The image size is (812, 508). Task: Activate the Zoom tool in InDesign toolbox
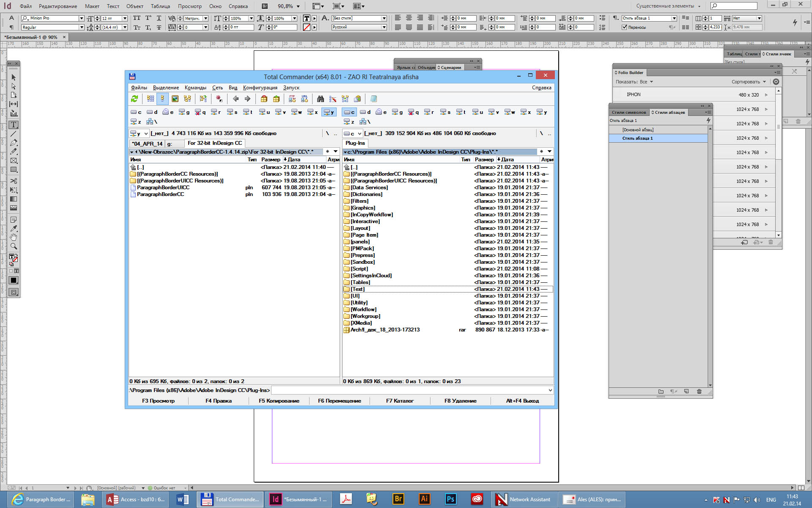[14, 246]
